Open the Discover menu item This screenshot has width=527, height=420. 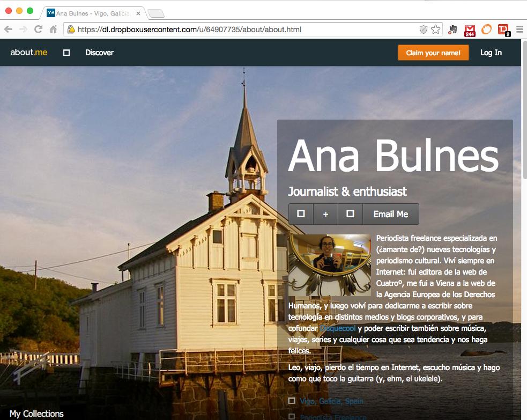[x=99, y=53]
